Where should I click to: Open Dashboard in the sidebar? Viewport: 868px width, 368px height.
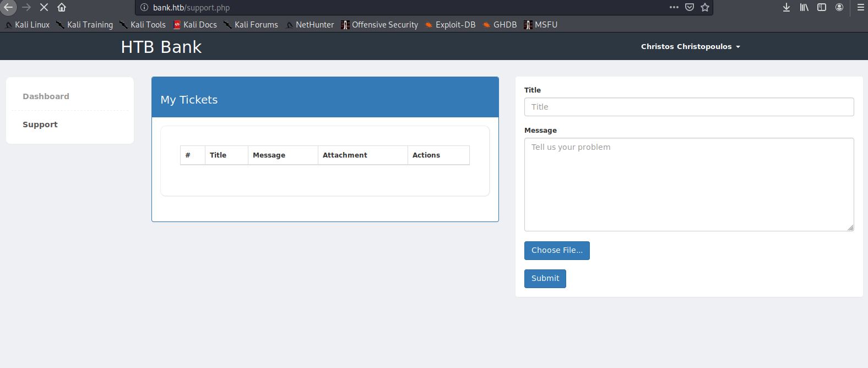tap(46, 96)
